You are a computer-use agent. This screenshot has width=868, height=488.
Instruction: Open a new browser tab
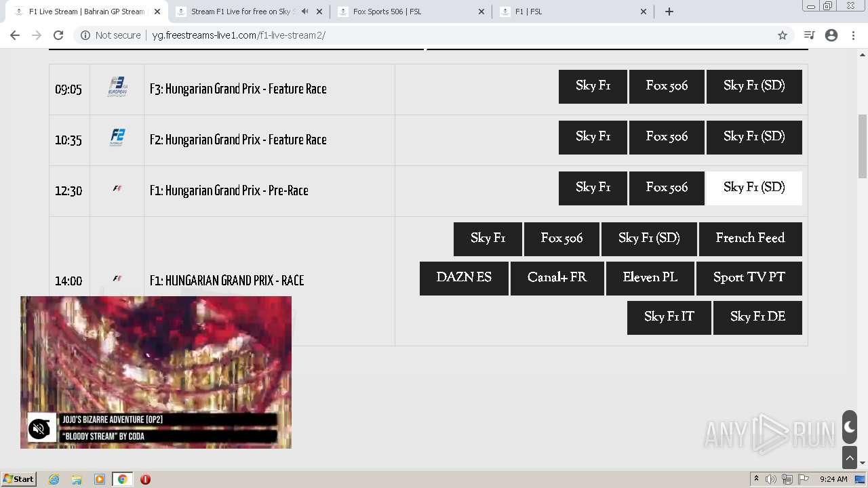pyautogui.click(x=669, y=12)
